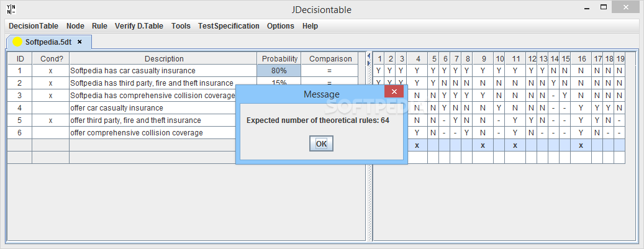Minimize the JDecisiontable window
The width and height of the screenshot is (644, 249).
(587, 8)
